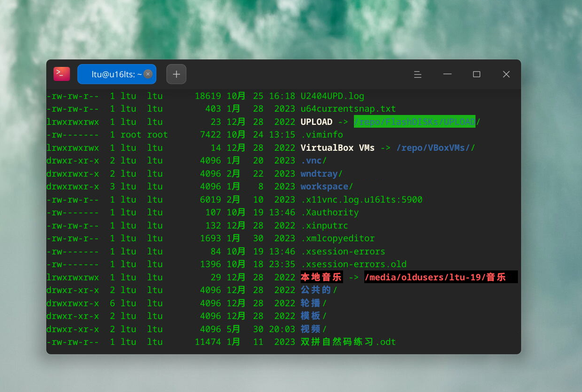Click the file size 7422

[211, 135]
